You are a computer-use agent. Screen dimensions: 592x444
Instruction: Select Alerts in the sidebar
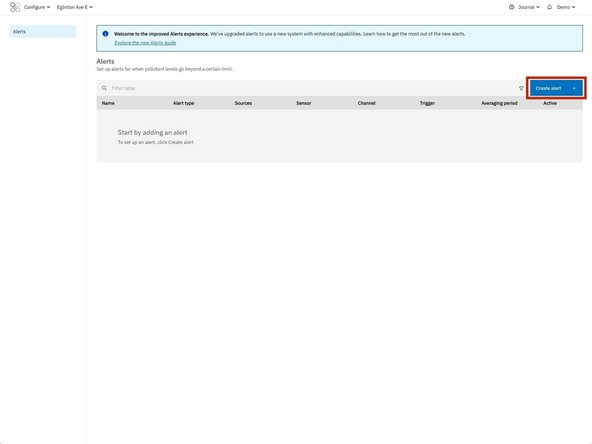coord(43,32)
